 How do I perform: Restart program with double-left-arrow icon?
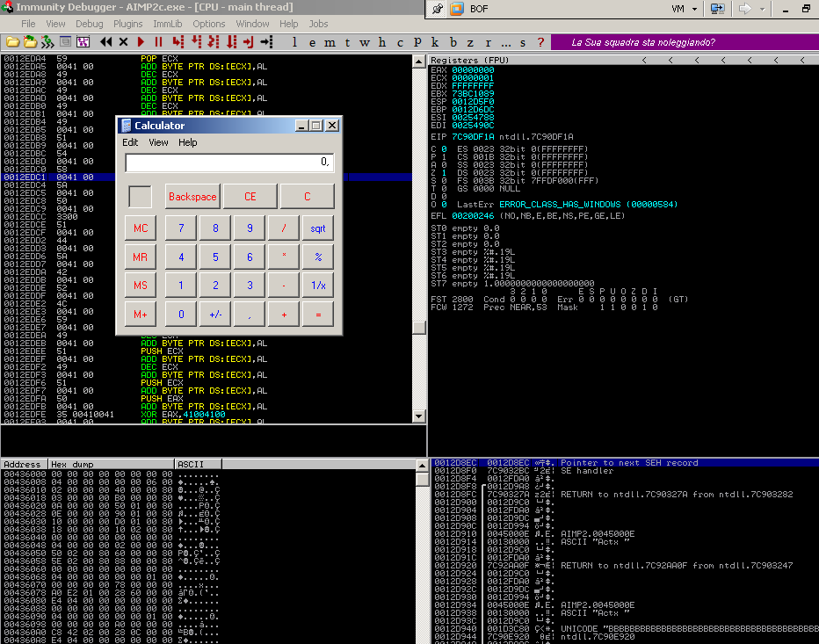[x=106, y=42]
